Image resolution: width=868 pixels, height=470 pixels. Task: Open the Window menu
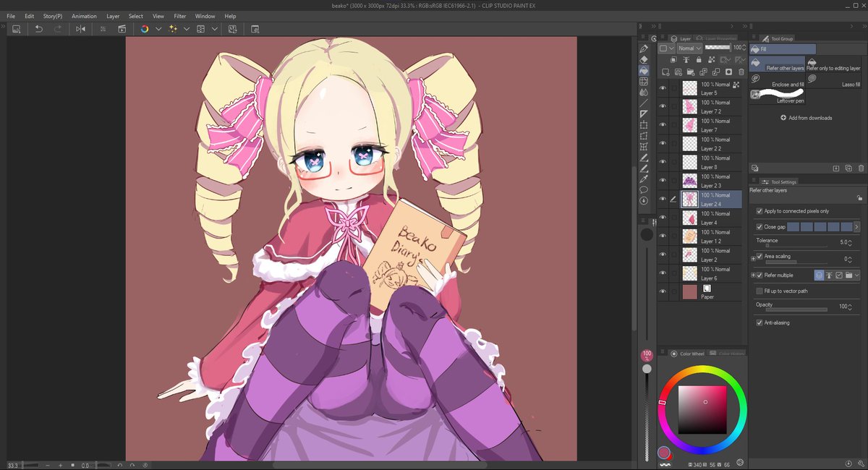(x=205, y=16)
